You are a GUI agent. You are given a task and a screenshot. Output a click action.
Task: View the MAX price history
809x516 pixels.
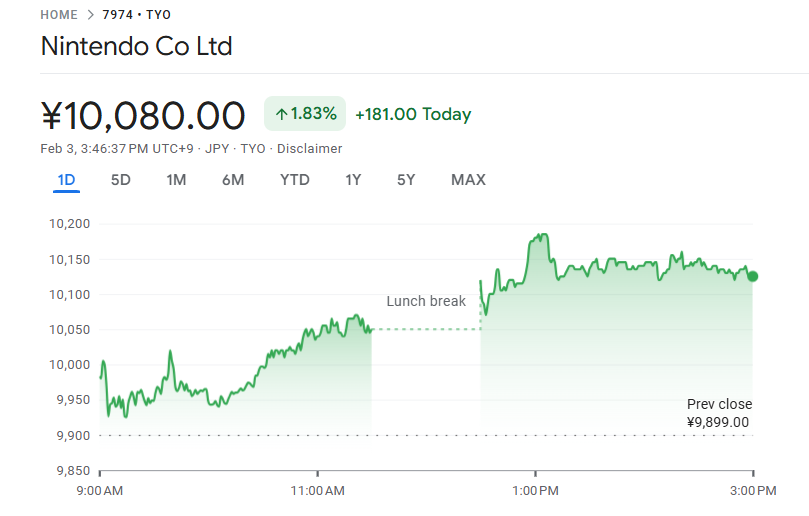(x=468, y=180)
